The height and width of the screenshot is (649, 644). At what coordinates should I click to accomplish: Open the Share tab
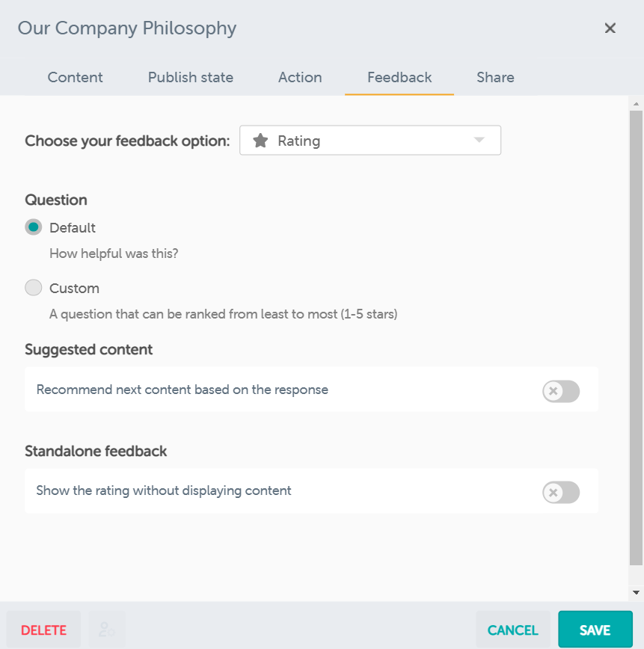coord(495,77)
